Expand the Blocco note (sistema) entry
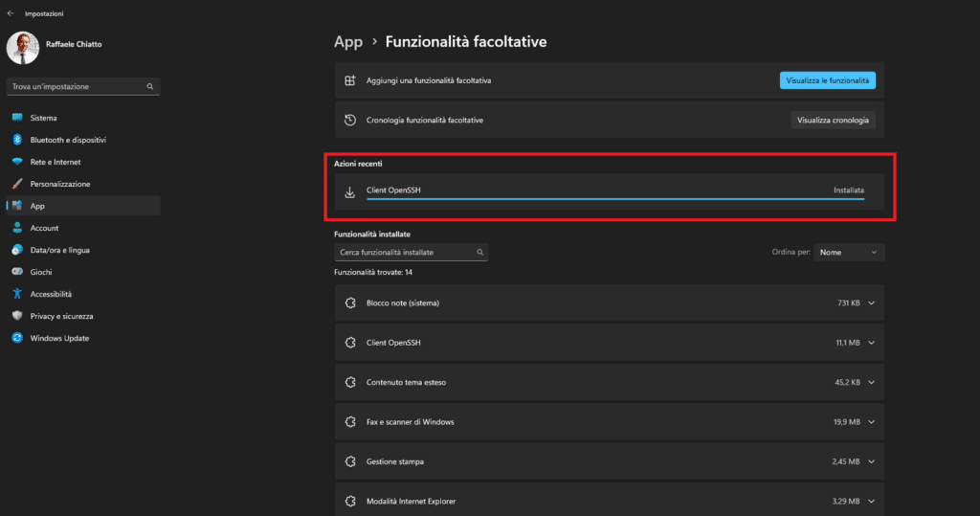Image resolution: width=980 pixels, height=516 pixels. tap(871, 303)
